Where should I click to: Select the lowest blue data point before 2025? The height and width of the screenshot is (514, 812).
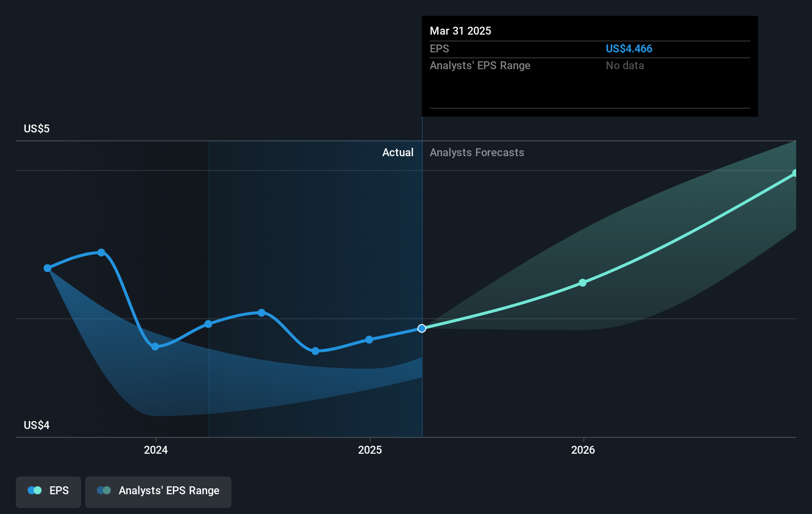pos(315,351)
